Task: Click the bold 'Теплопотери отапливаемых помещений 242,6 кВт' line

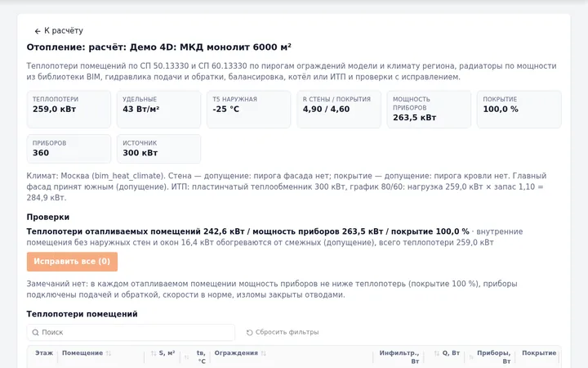Action: [247, 231]
